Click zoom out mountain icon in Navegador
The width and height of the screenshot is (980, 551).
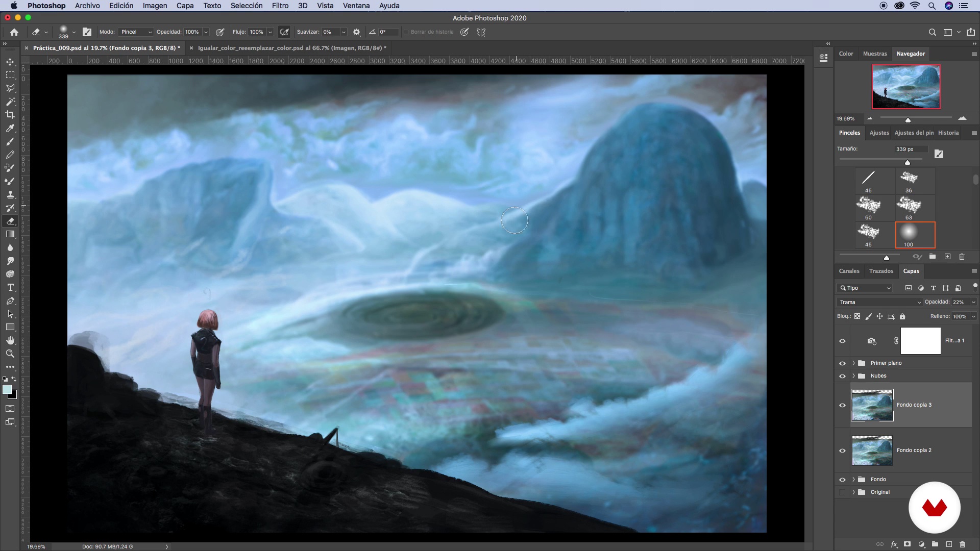(x=870, y=118)
